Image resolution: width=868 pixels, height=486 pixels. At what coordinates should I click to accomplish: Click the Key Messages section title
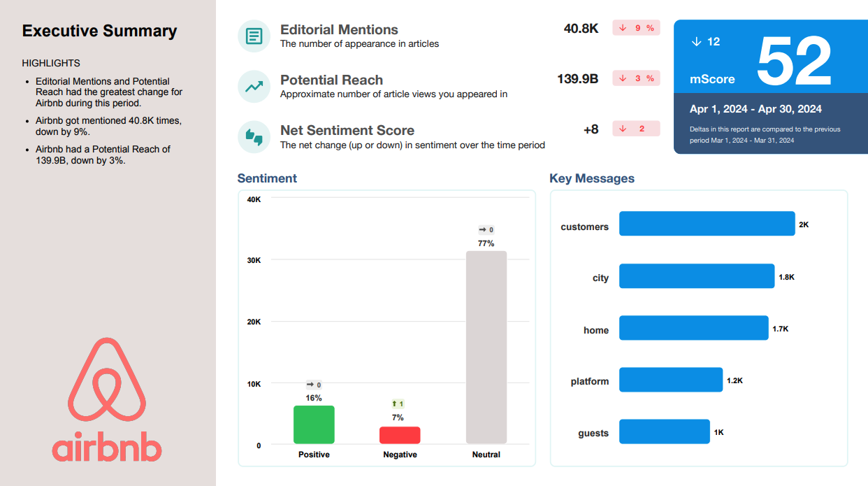(x=592, y=178)
